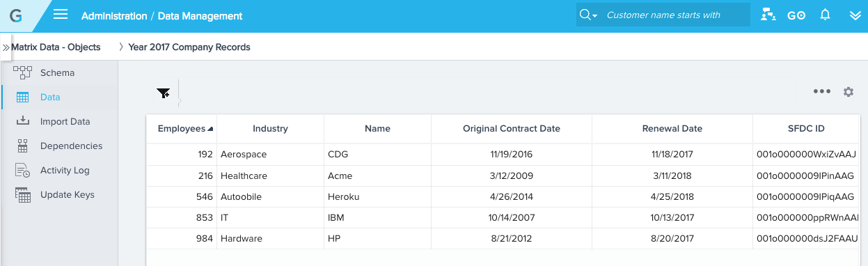Open the Activity Log section
Image resolution: width=868 pixels, height=266 pixels.
pos(65,170)
